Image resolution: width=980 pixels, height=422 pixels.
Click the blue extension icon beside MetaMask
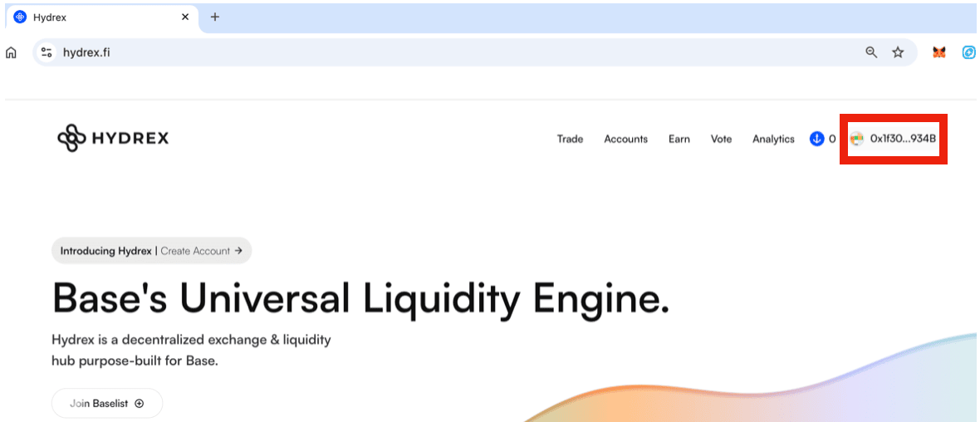(x=968, y=52)
